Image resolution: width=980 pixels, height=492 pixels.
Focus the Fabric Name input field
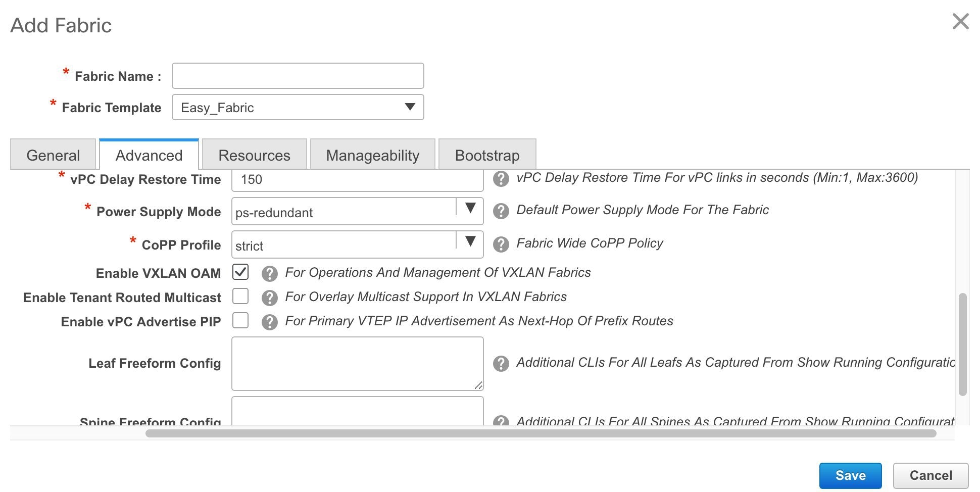click(x=298, y=76)
